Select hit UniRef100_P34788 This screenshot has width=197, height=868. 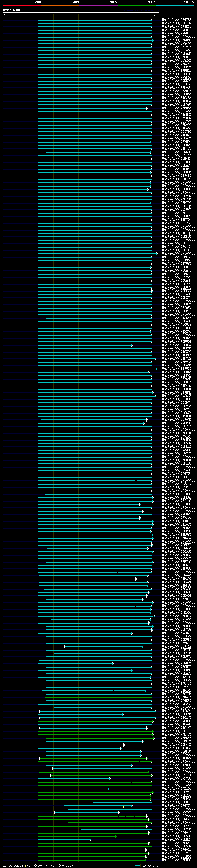[x=177, y=20]
